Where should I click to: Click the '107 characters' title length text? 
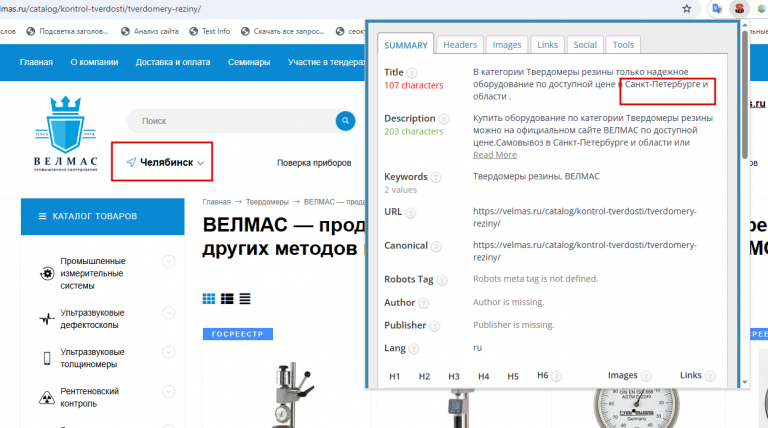click(413, 85)
